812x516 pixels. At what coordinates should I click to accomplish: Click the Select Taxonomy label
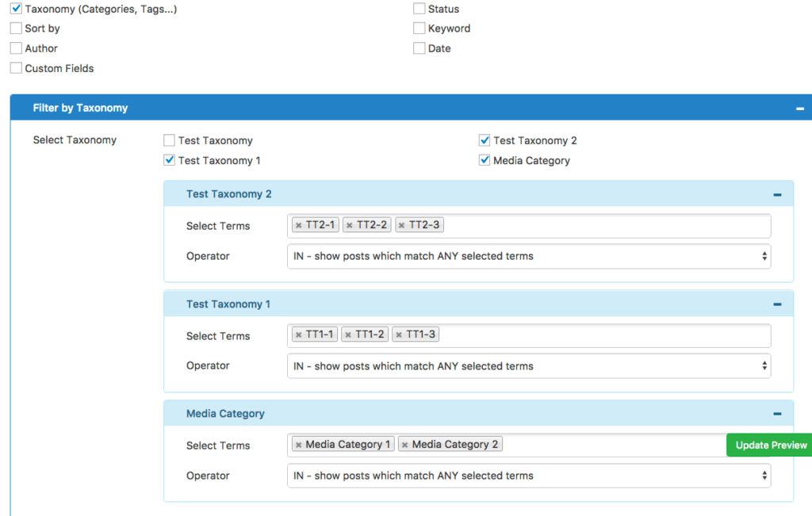pyautogui.click(x=75, y=140)
